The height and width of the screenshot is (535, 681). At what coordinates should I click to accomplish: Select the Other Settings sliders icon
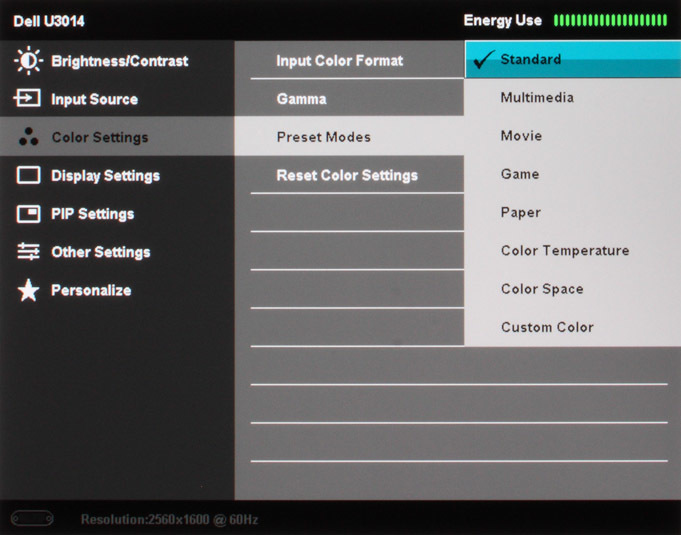(x=28, y=251)
